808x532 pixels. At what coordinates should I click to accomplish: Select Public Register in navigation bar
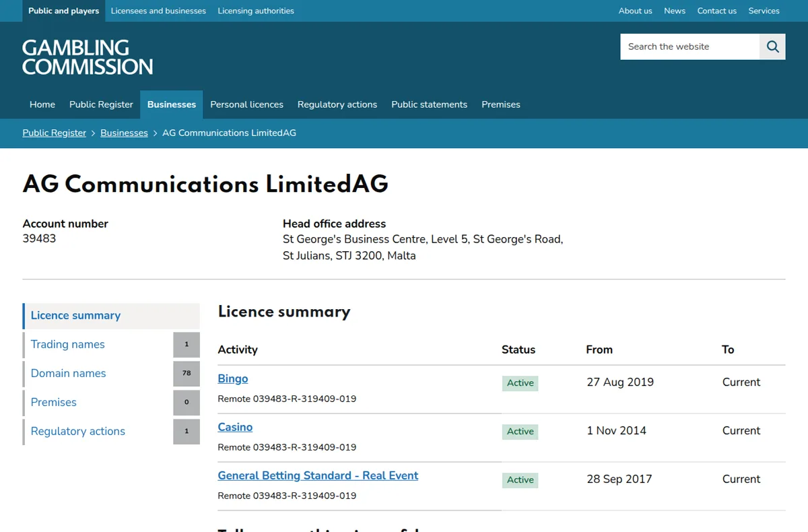[x=101, y=104]
